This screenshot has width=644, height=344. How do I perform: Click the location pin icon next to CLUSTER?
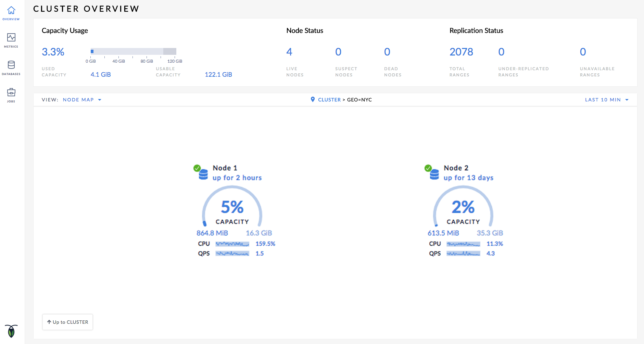pyautogui.click(x=312, y=99)
